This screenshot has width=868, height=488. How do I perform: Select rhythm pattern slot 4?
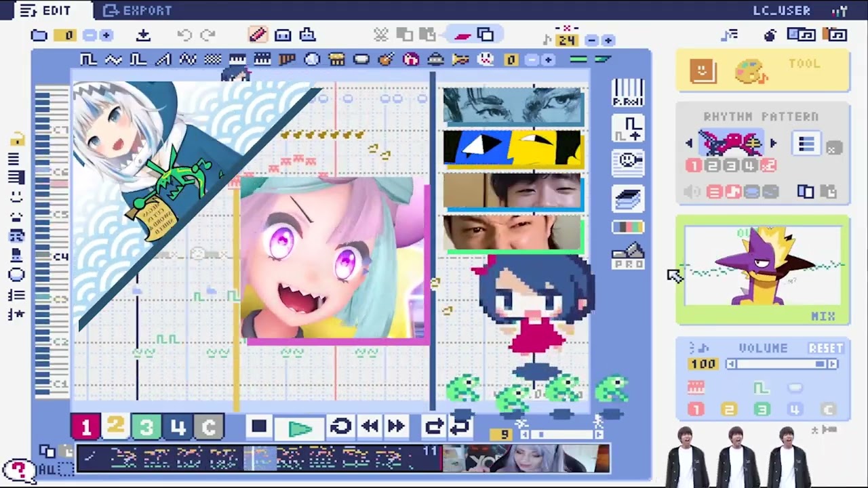[749, 165]
